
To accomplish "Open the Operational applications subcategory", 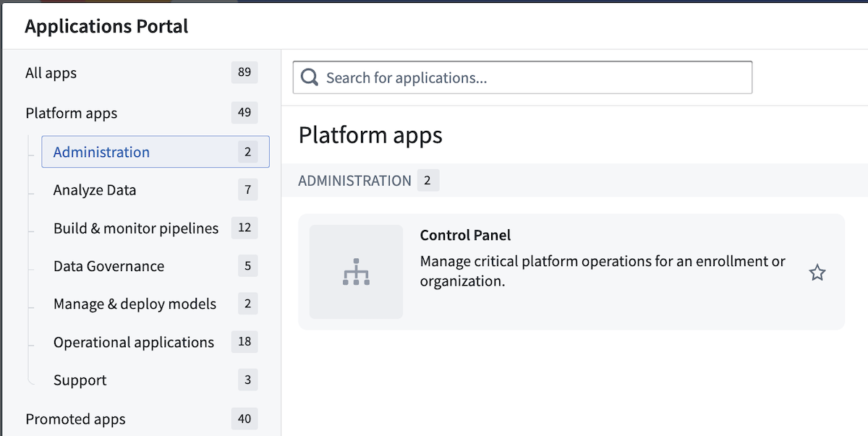I will tap(156, 342).
